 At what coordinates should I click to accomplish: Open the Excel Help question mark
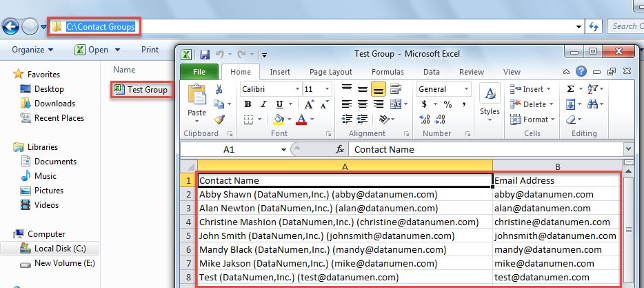(x=581, y=71)
